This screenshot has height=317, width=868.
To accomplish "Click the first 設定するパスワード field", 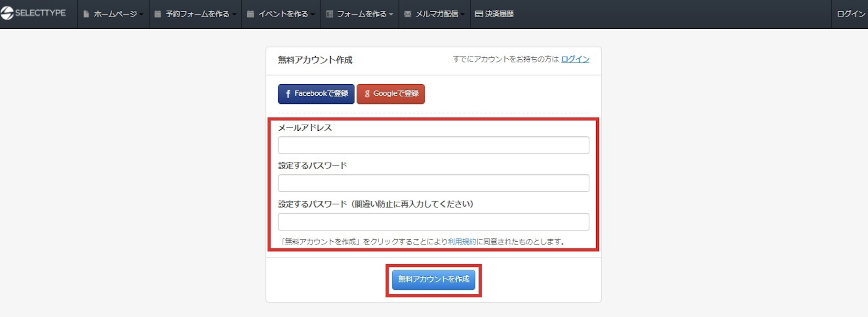I will pyautogui.click(x=433, y=183).
